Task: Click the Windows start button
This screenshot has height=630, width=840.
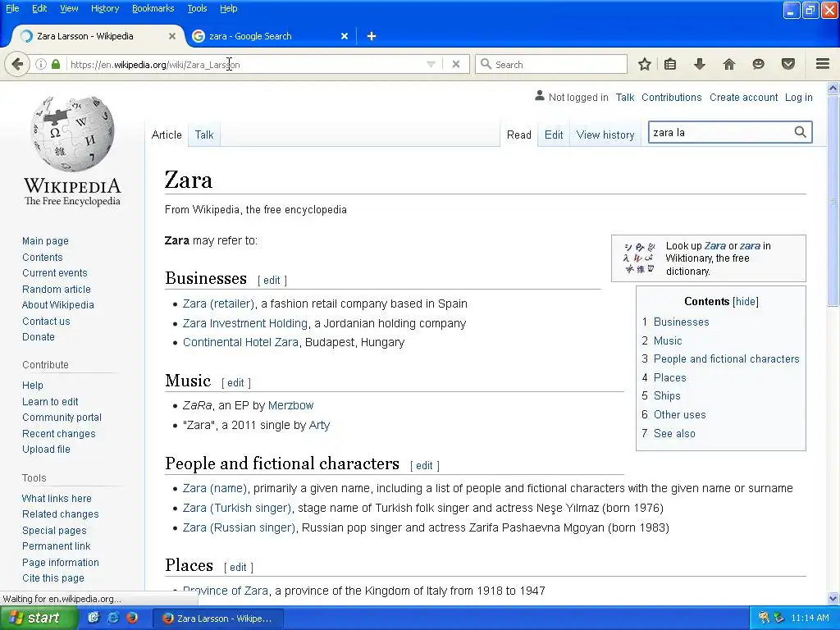Action: (x=39, y=619)
